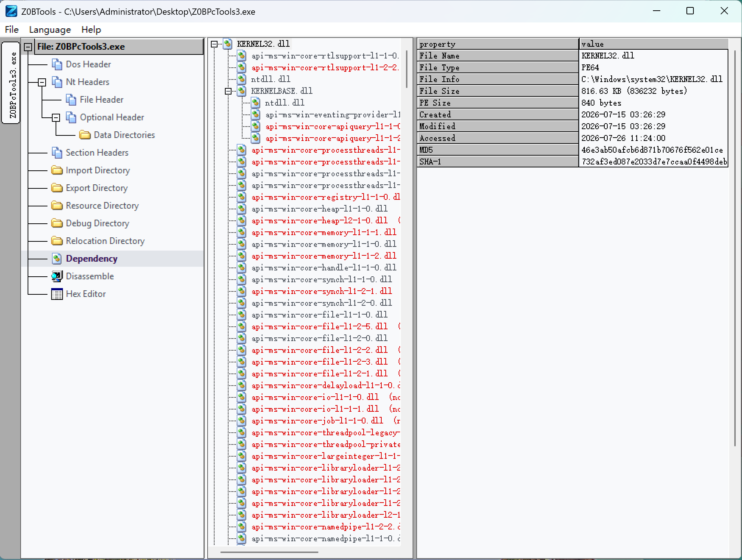Click the SHA-1 hash value cell
Viewport: 742px width, 560px height.
[653, 162]
